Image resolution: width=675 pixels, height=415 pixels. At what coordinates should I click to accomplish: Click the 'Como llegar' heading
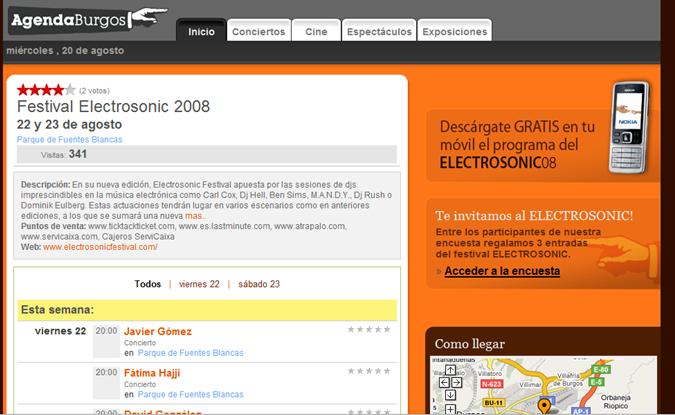[470, 344]
